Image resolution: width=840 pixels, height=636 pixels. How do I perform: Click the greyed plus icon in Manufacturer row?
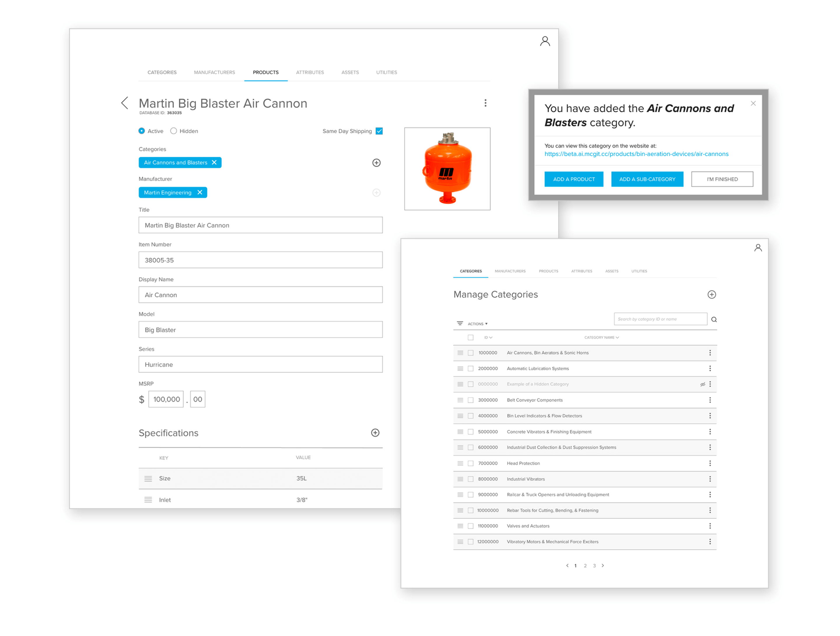point(376,193)
